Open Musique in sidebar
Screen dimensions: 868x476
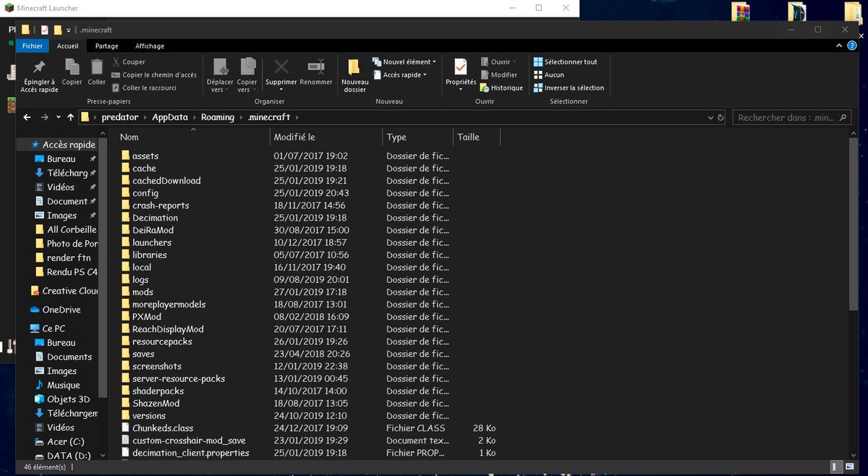[x=58, y=386]
